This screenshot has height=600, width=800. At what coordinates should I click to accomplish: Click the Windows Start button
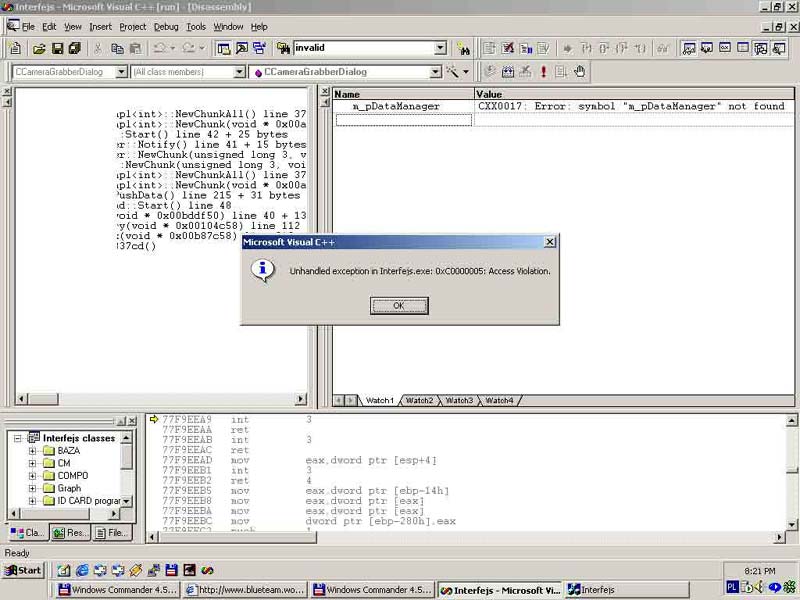coord(23,570)
